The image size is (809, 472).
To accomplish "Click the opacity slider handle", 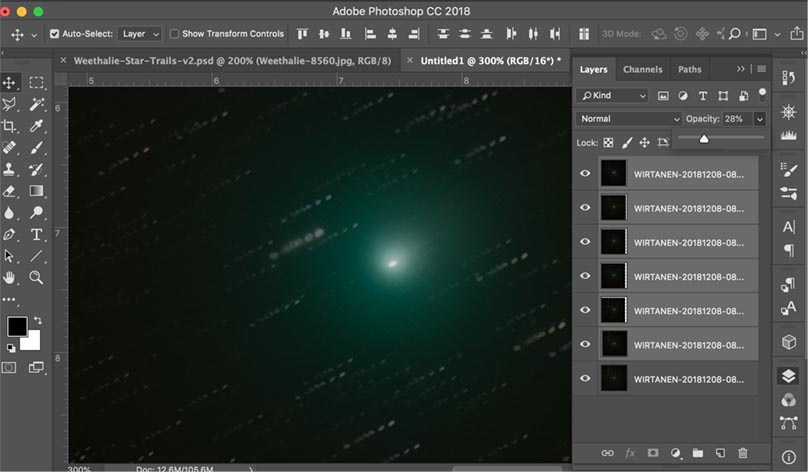I will coord(704,138).
